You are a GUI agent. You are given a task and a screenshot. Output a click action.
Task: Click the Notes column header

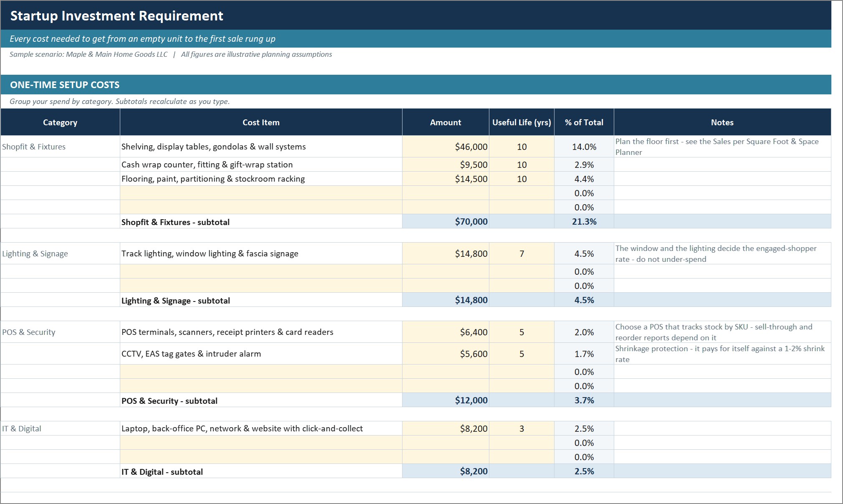click(722, 122)
